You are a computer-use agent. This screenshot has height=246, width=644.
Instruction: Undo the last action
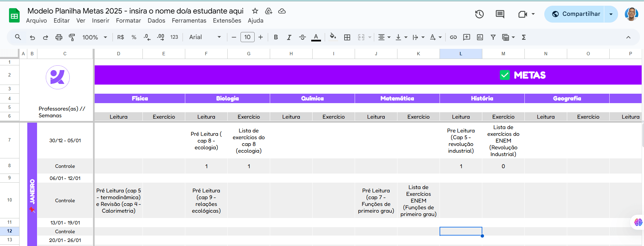point(32,37)
